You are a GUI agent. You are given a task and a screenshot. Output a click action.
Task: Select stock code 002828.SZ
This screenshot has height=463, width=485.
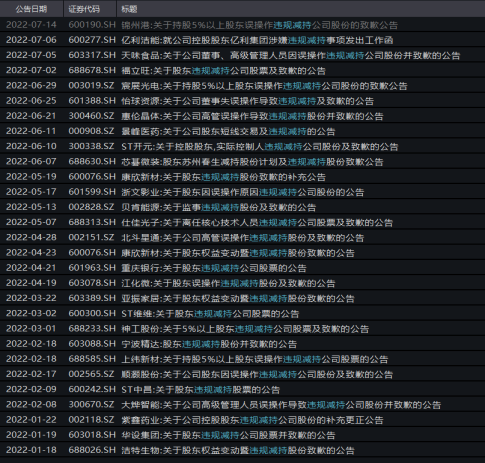91,207
